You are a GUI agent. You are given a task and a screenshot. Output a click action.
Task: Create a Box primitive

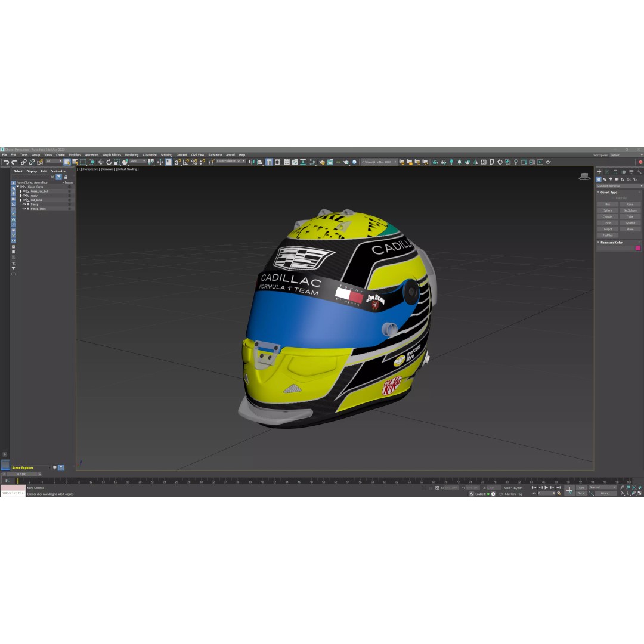pos(608,204)
